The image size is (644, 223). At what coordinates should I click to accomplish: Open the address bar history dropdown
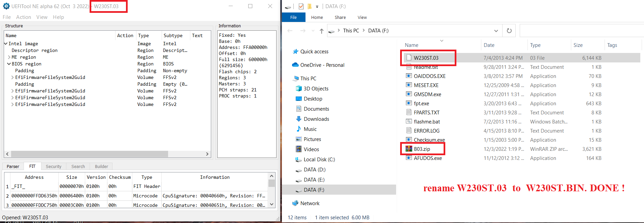(496, 31)
